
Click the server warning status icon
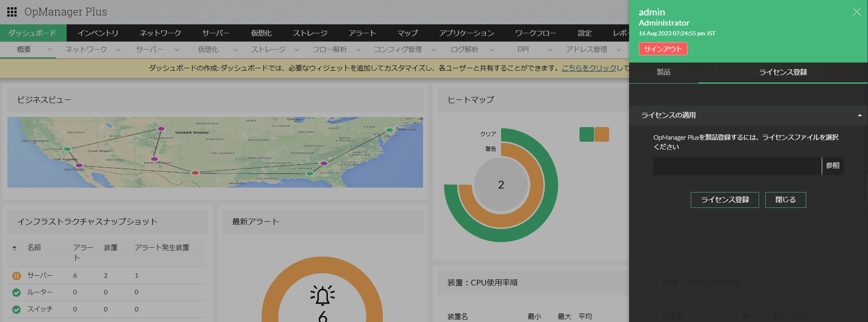[x=16, y=276]
